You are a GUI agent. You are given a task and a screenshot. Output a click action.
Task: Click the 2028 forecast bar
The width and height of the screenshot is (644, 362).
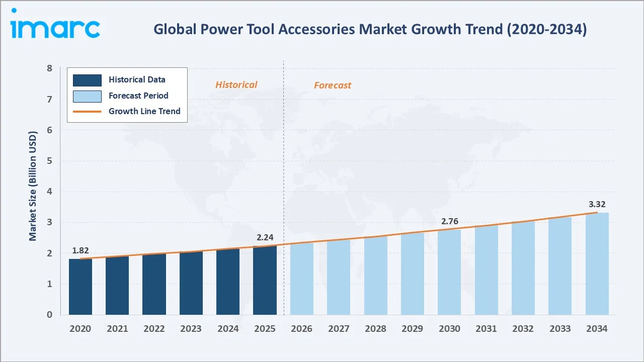click(x=375, y=276)
